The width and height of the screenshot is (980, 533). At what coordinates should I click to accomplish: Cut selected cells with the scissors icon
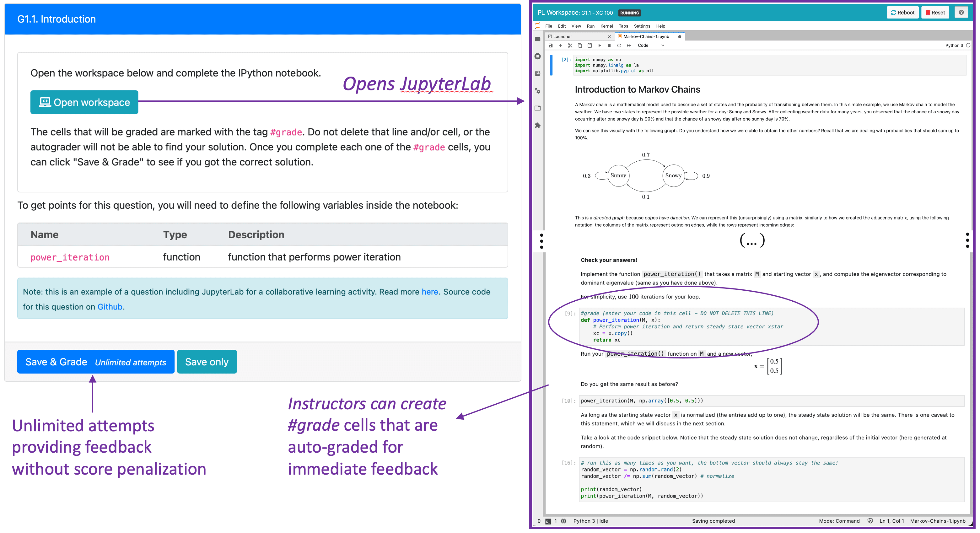(570, 45)
